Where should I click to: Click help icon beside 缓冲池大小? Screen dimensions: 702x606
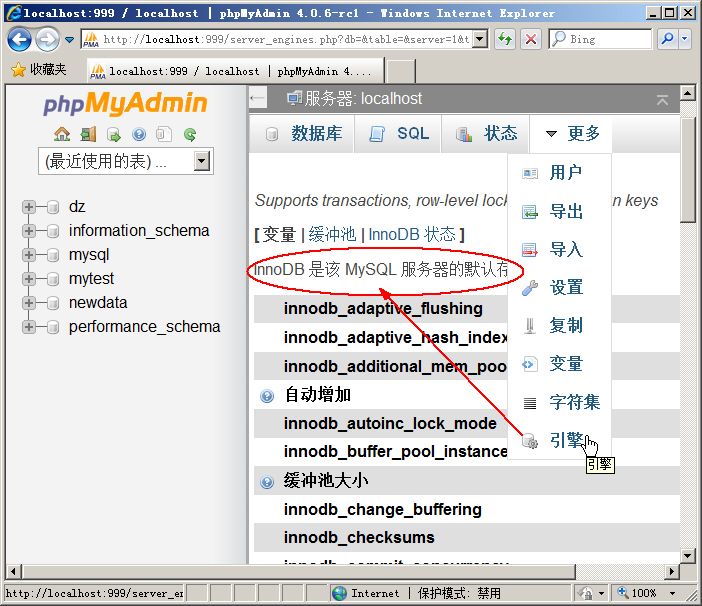point(267,482)
